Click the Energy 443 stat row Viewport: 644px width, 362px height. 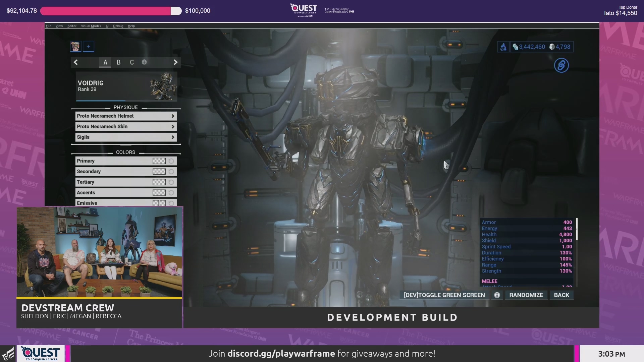pyautogui.click(x=527, y=228)
